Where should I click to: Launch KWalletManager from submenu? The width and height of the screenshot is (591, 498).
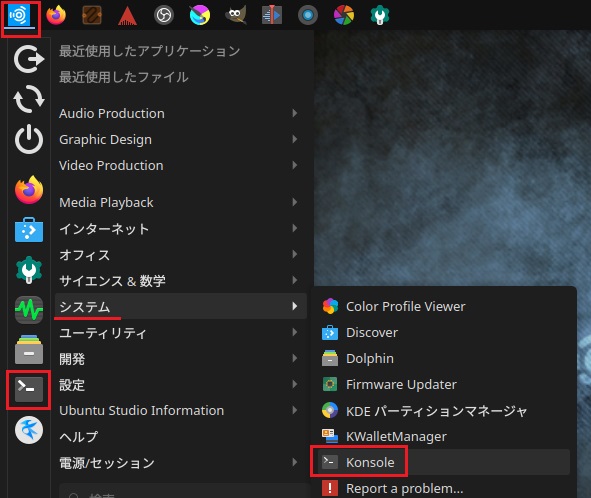click(443, 437)
